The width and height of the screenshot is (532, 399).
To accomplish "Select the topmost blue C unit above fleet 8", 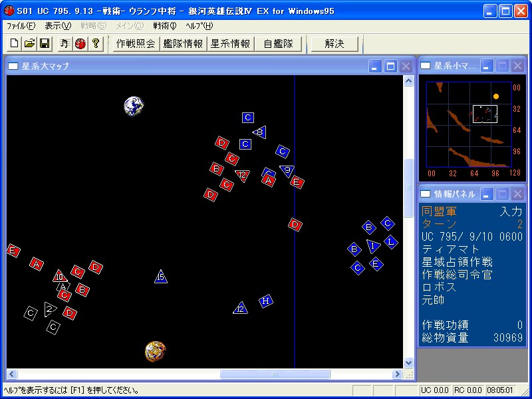I will (248, 118).
